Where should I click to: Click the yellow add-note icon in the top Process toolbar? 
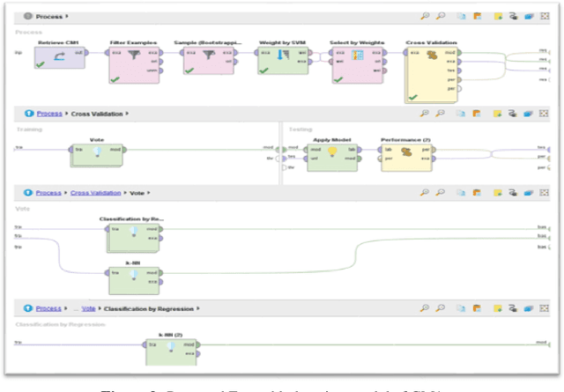(498, 16)
